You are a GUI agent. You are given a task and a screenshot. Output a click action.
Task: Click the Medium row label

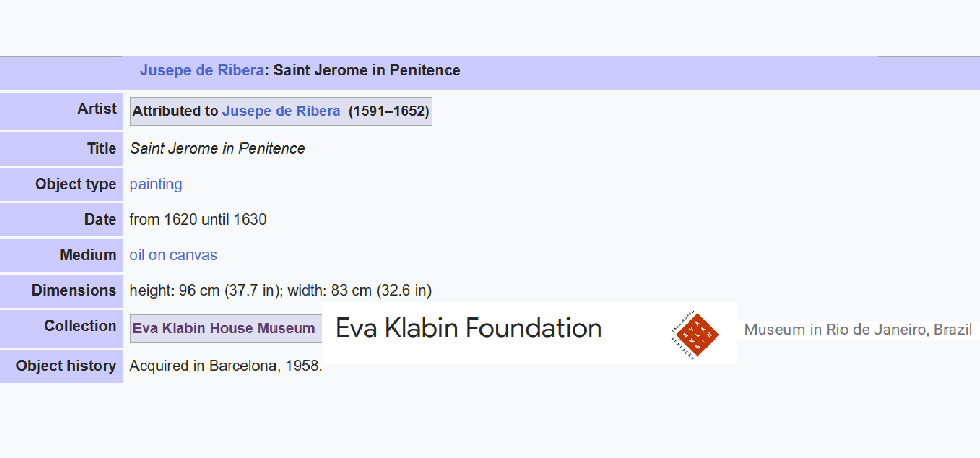[88, 255]
